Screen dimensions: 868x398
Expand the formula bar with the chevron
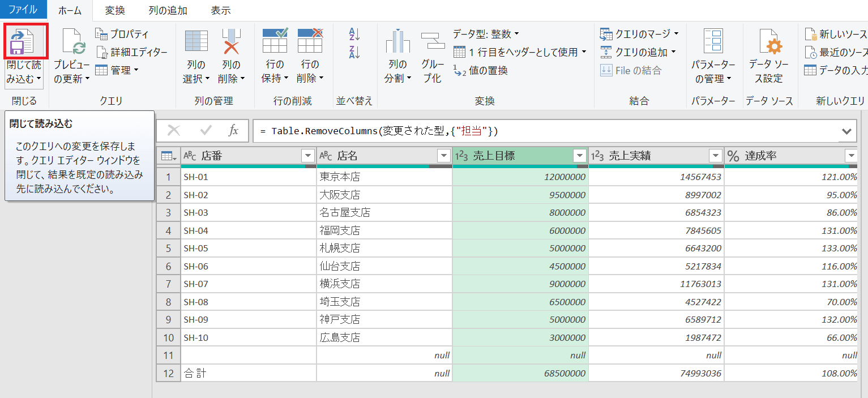pos(846,131)
